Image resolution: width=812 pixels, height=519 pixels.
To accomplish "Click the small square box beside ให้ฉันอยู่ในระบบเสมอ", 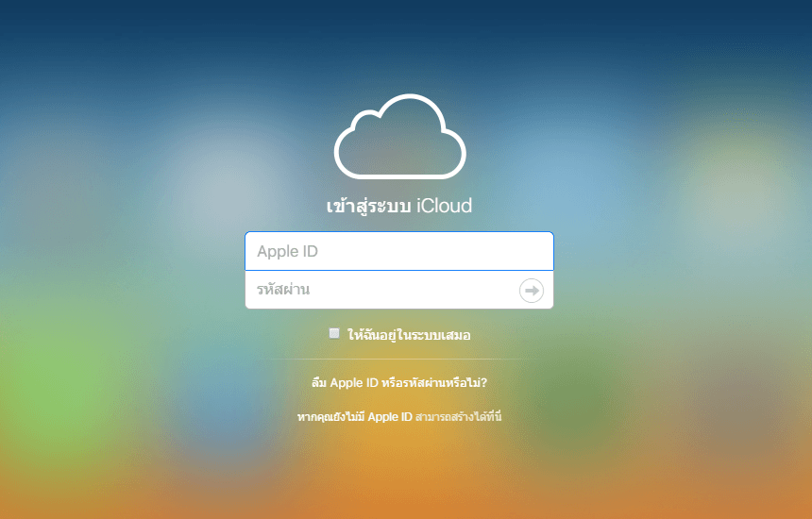I will tap(334, 333).
